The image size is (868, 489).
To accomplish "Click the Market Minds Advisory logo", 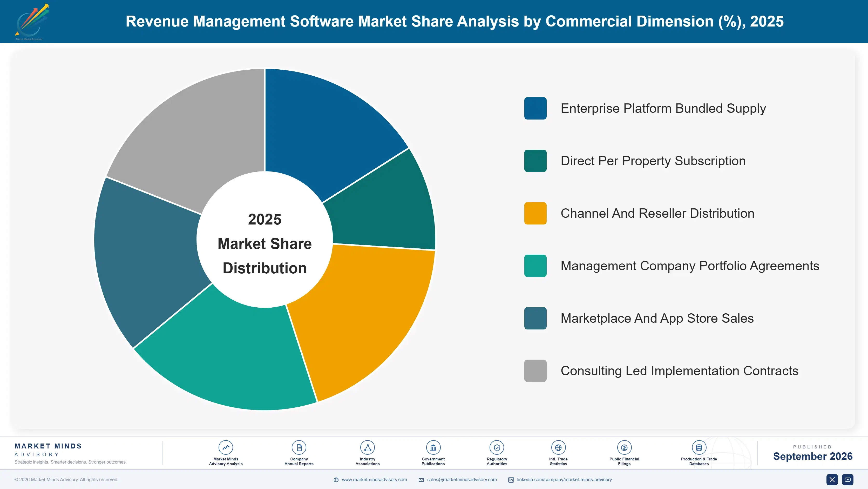I will (32, 22).
